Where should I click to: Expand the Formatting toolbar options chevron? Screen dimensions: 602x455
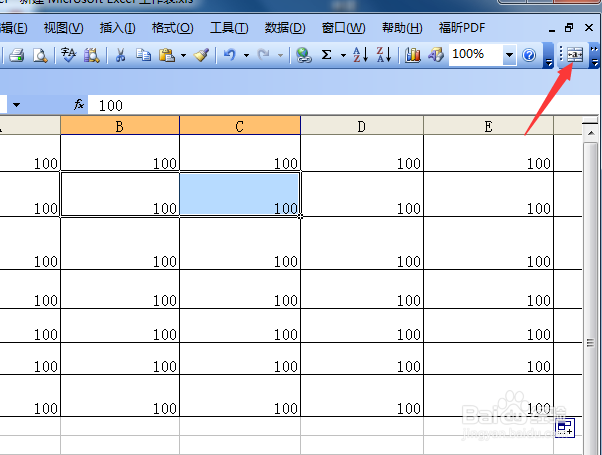594,56
